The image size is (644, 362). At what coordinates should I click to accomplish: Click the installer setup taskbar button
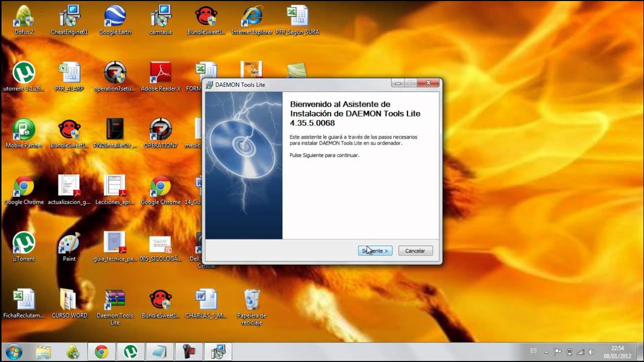point(218,351)
